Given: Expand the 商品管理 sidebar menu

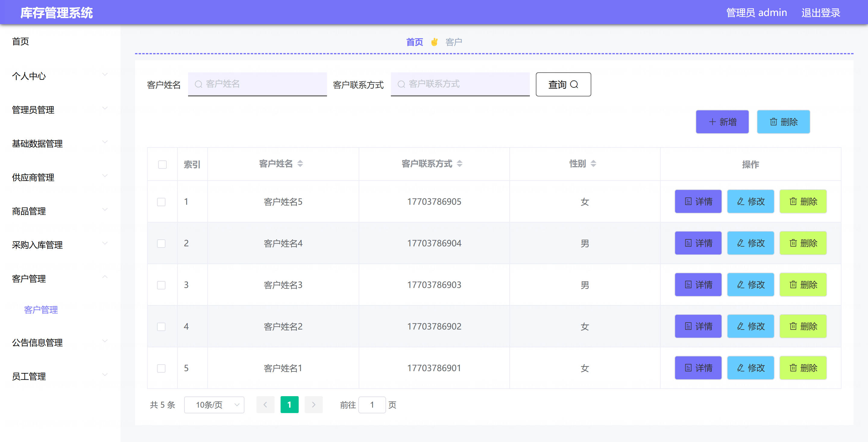Looking at the screenshot, I should [x=60, y=211].
